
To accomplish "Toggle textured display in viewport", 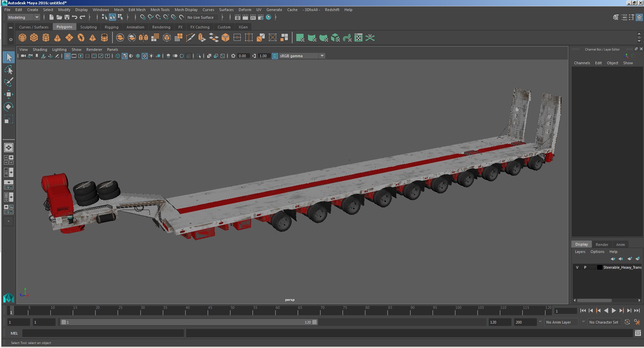I will (x=145, y=56).
